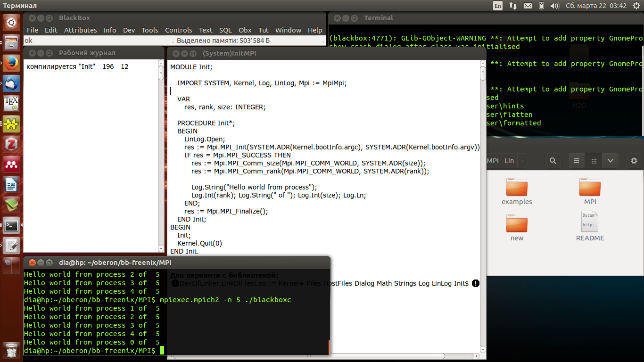The width and height of the screenshot is (644, 362).
Task: Open the TeX editor launcher icon
Action: [11, 103]
